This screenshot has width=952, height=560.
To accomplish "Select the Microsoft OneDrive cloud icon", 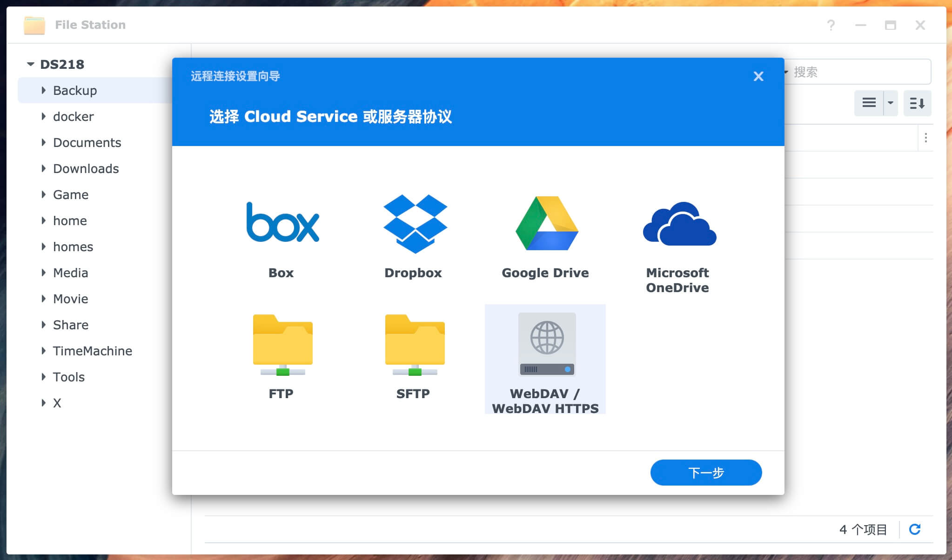I will [679, 224].
